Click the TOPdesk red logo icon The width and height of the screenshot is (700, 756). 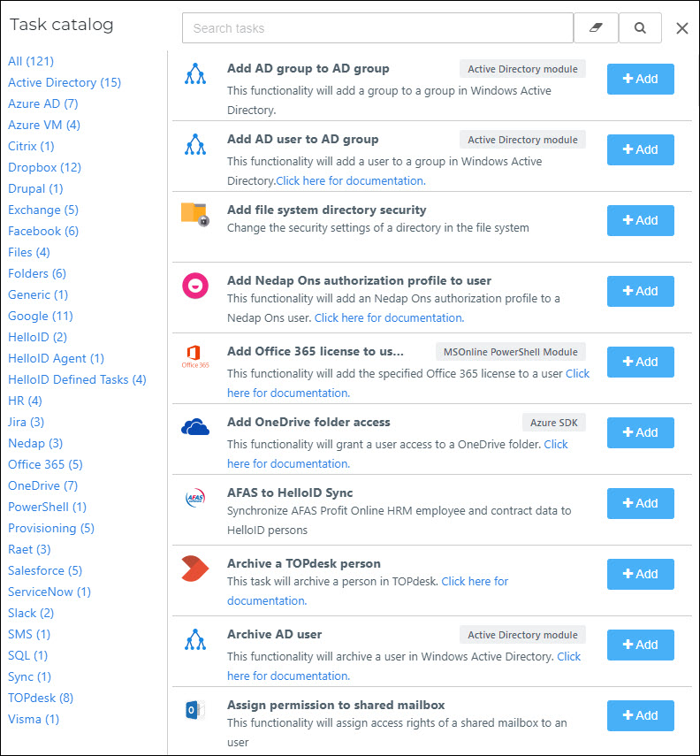pyautogui.click(x=194, y=569)
